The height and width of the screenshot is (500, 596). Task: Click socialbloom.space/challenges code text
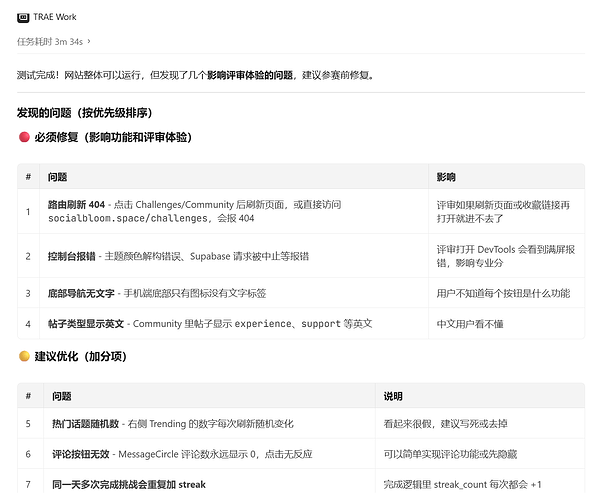128,218
